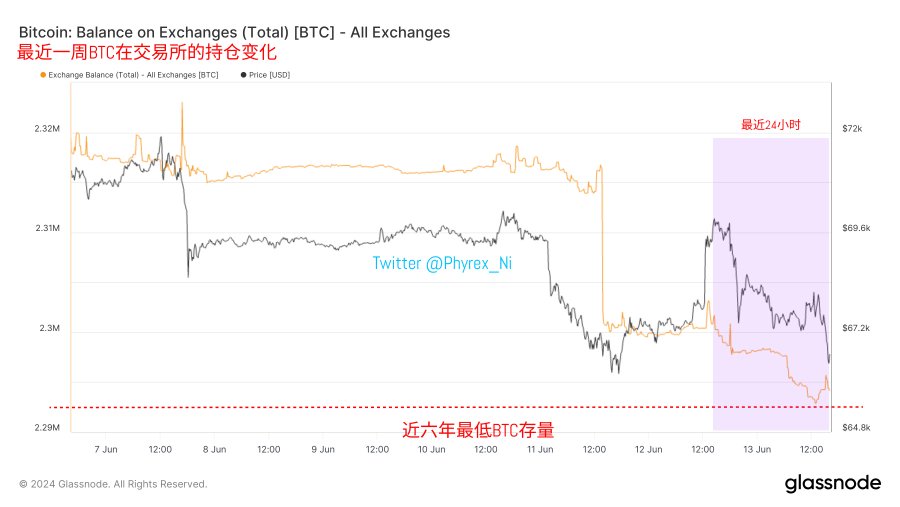Toggle the Price [USD] legend series
This screenshot has width=900, height=507.
point(269,75)
